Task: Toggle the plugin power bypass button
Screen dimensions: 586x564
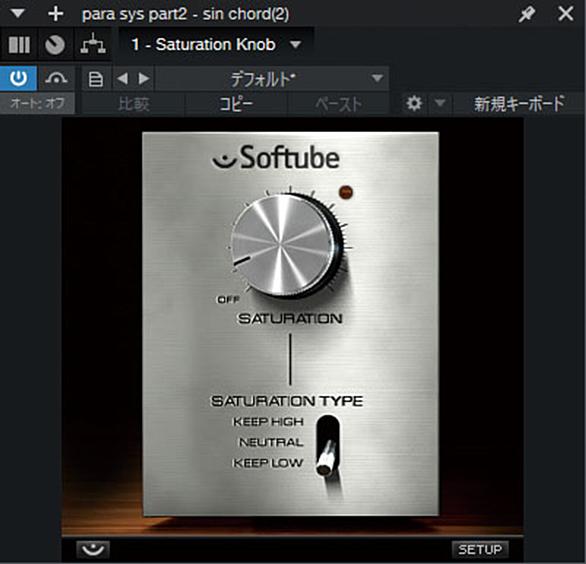Action: coord(18,78)
